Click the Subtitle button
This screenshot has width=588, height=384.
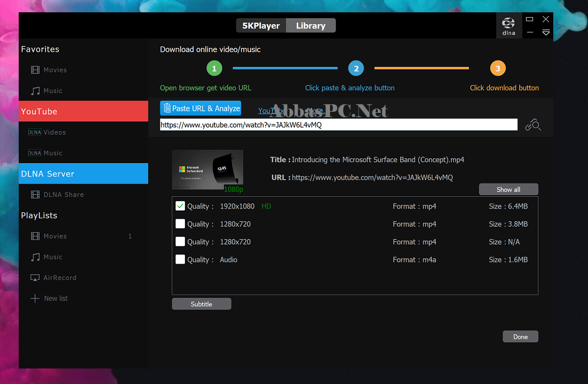point(202,304)
